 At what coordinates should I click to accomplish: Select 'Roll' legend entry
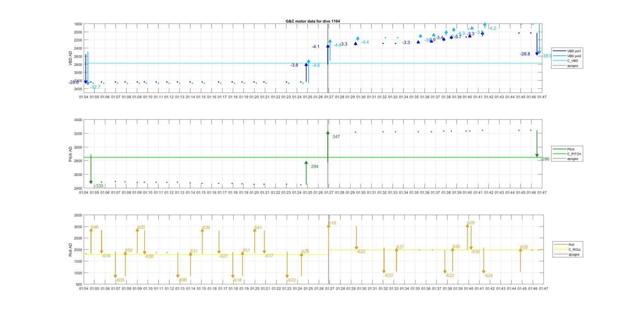(x=571, y=244)
